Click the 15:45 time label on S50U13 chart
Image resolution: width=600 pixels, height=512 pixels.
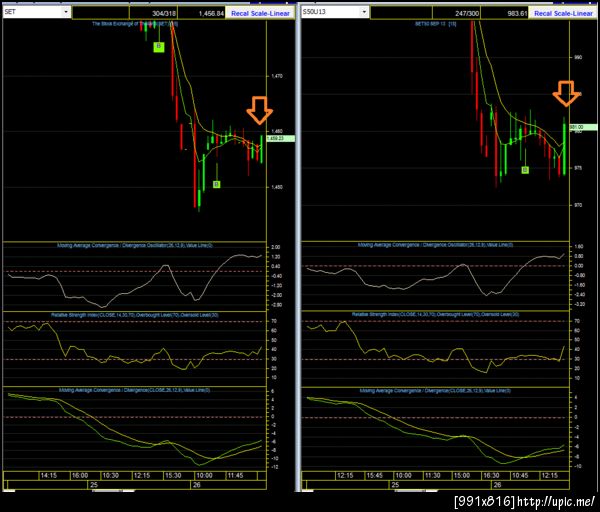(374, 476)
